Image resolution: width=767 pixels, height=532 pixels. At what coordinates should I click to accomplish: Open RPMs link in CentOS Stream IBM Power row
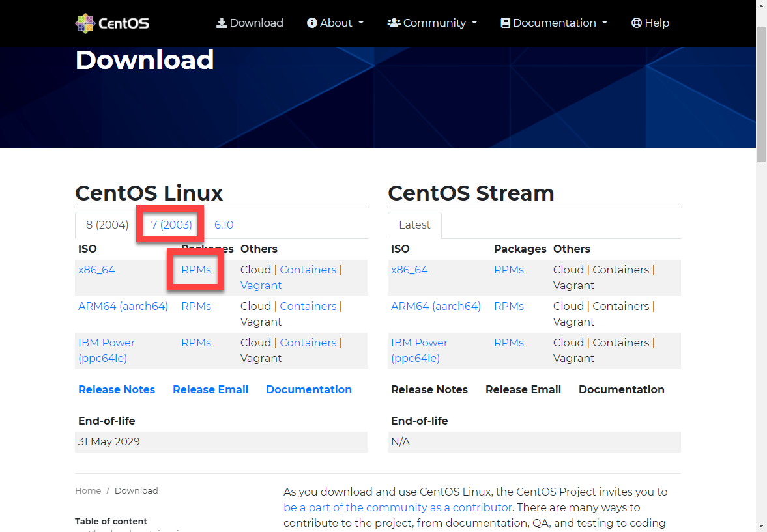509,343
